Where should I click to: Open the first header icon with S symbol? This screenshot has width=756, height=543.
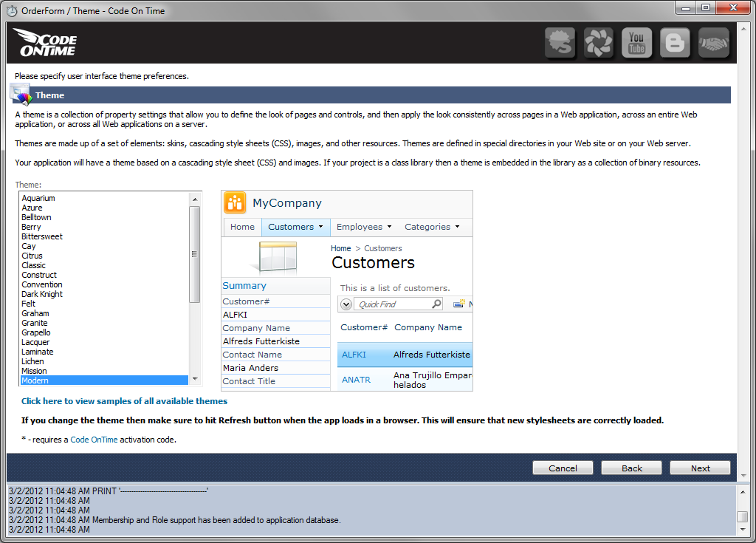(x=560, y=42)
